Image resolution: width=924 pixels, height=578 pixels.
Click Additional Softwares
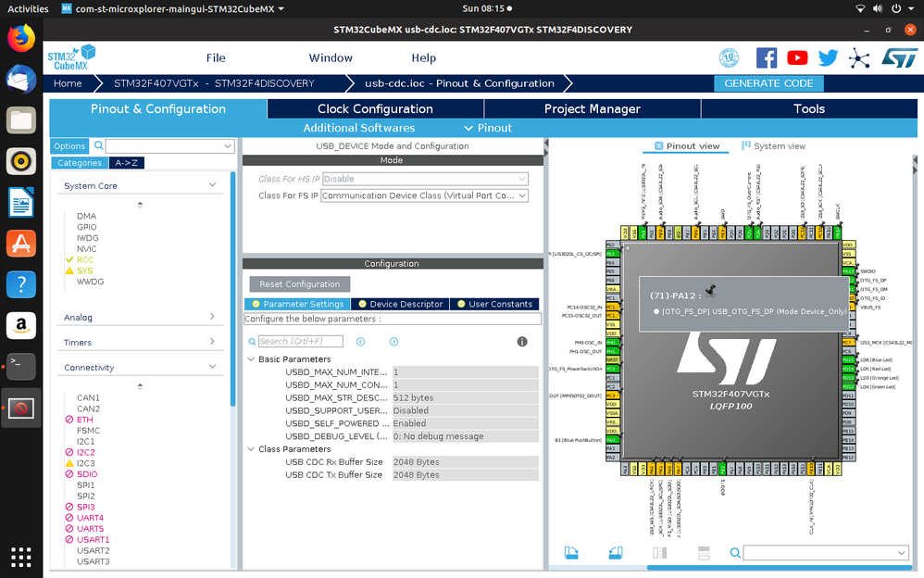[359, 128]
